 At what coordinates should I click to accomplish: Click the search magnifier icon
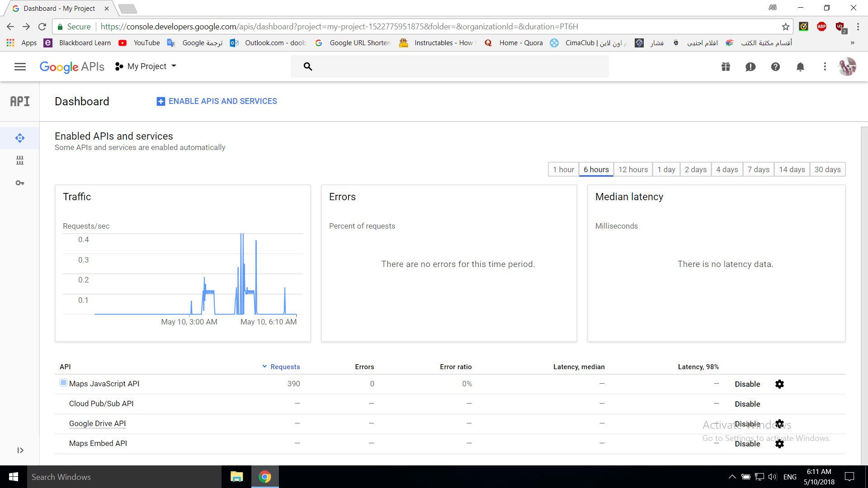point(308,66)
